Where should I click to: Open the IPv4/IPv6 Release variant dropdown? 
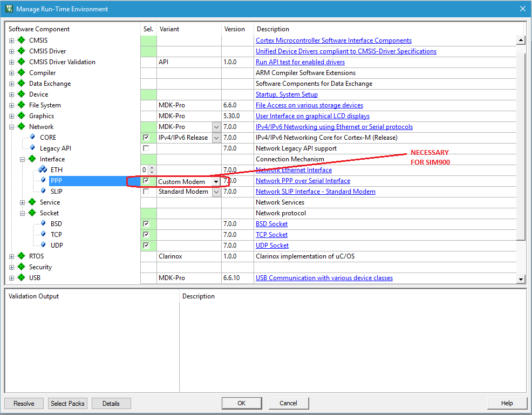216,138
